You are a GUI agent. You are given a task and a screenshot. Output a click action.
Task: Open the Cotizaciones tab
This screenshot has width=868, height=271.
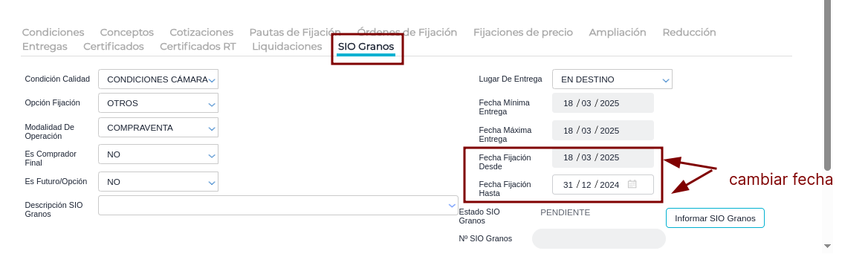pyautogui.click(x=201, y=33)
